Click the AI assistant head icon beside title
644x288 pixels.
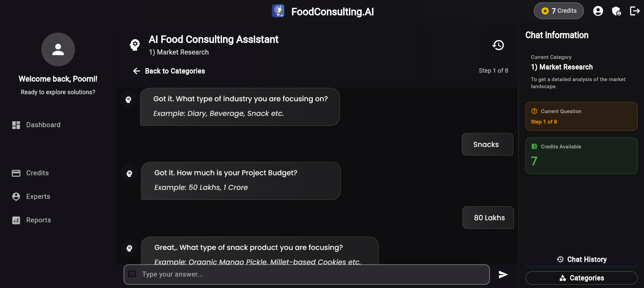click(x=135, y=45)
